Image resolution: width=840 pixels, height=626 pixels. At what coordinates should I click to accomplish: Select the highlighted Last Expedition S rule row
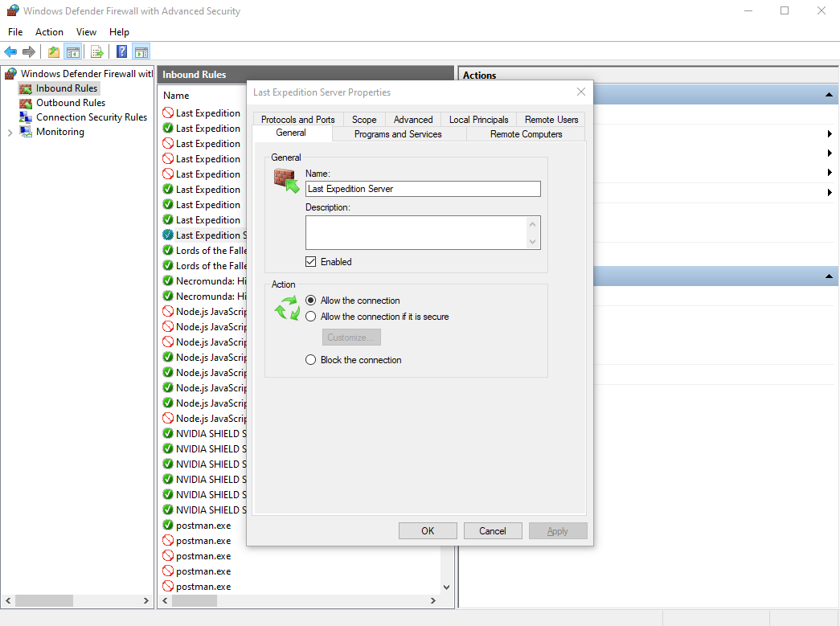tap(211, 235)
